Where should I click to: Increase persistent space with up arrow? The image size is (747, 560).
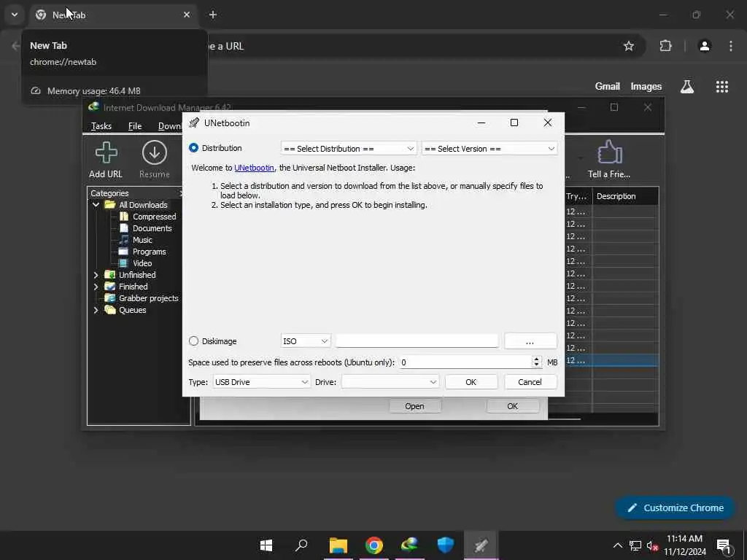coord(536,359)
